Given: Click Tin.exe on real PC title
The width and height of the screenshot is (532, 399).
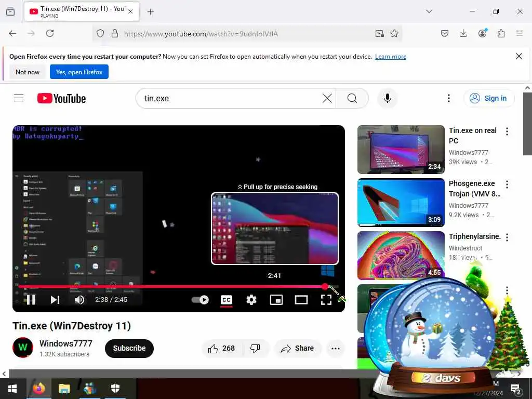Looking at the screenshot, I should pyautogui.click(x=473, y=136).
